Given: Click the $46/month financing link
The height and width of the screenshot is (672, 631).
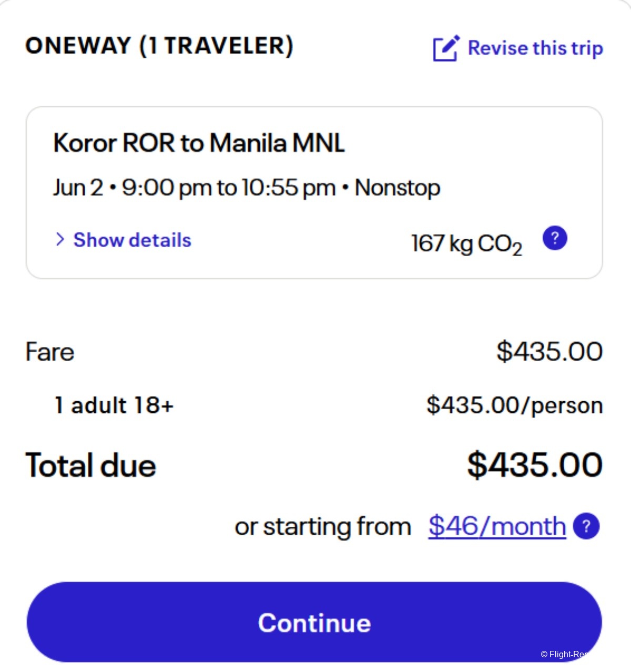Looking at the screenshot, I should point(497,526).
